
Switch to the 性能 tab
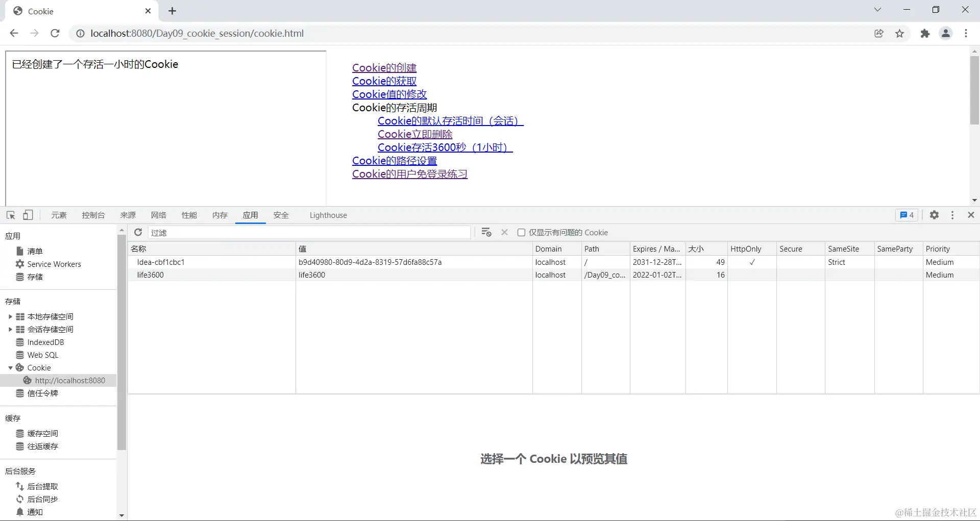click(x=189, y=215)
